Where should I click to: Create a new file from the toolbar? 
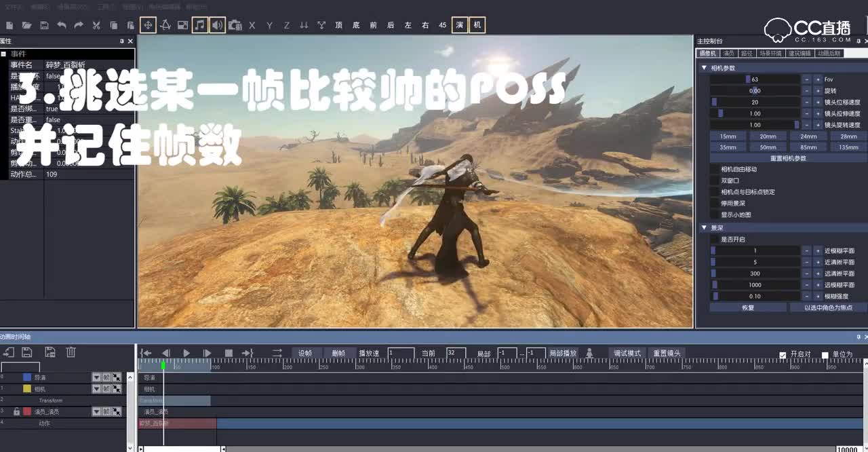9,25
